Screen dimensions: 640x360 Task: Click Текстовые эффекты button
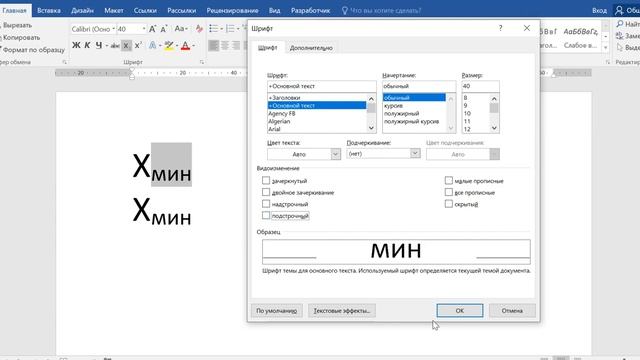pos(342,311)
